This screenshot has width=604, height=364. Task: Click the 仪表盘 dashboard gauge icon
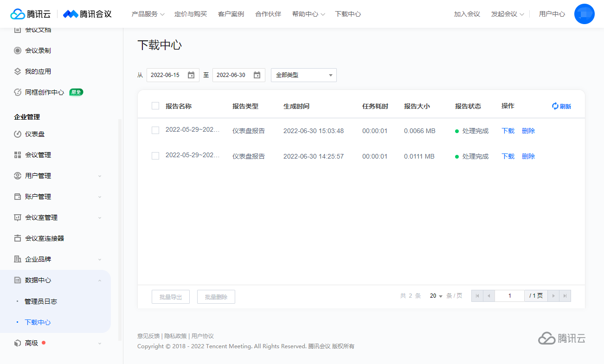point(18,134)
